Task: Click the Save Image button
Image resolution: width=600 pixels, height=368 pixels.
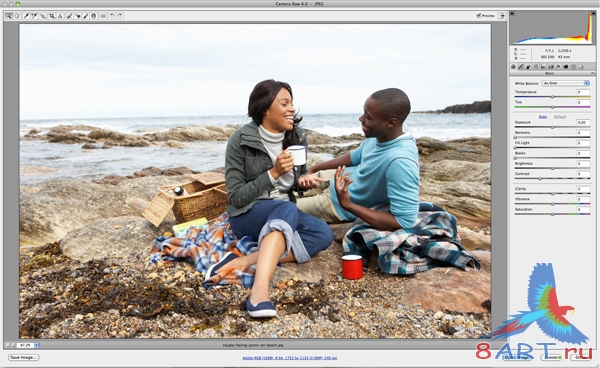Action: click(24, 357)
